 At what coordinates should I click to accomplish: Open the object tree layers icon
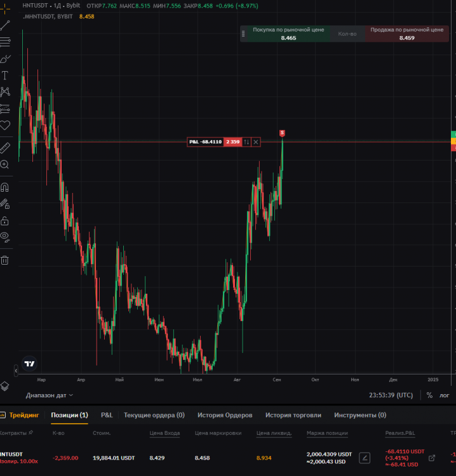coord(5,386)
